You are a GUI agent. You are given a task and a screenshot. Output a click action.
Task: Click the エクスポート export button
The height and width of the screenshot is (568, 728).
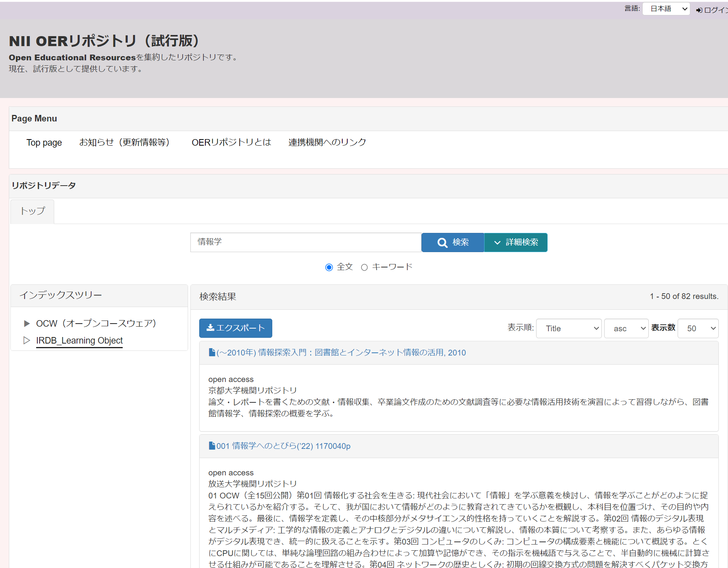point(236,328)
